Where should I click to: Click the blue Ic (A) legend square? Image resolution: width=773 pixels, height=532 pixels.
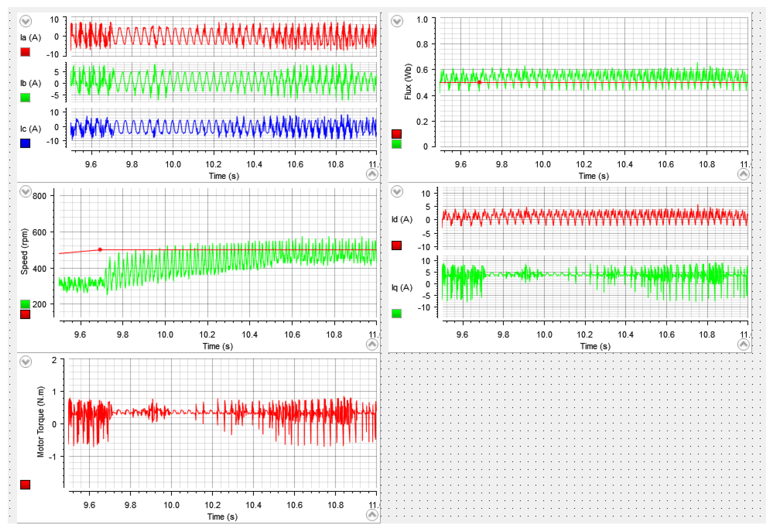tap(25, 143)
